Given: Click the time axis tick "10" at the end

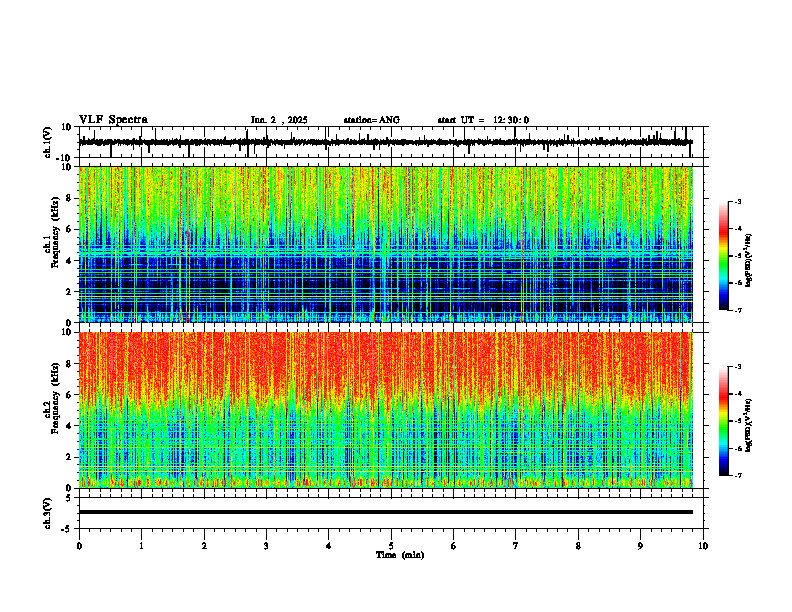Looking at the screenshot, I should click(x=703, y=546).
